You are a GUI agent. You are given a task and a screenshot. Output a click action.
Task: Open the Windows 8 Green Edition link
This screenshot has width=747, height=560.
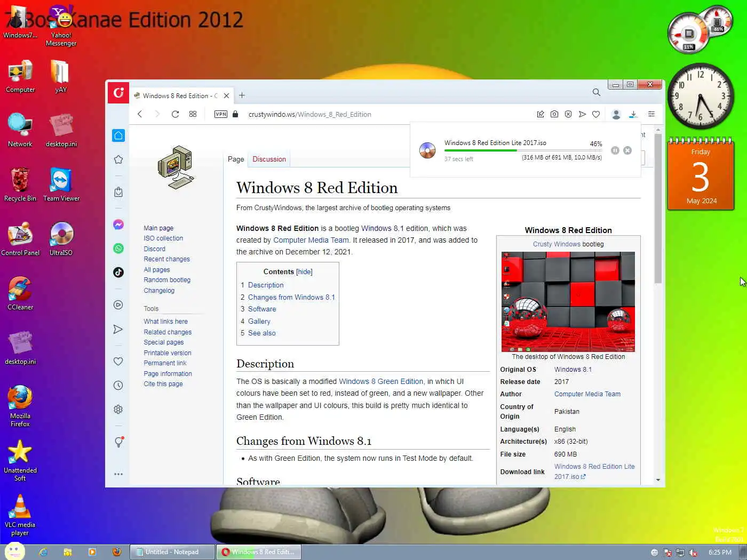(381, 381)
